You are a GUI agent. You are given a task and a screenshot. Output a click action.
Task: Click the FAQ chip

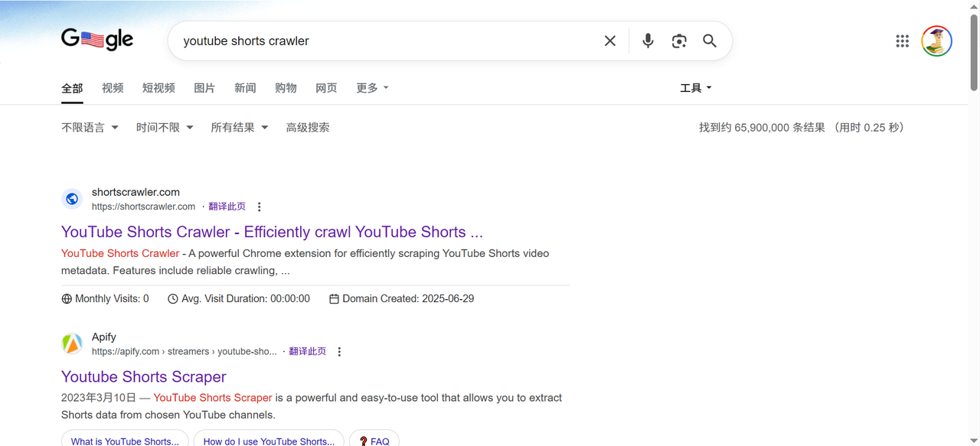coord(374,441)
